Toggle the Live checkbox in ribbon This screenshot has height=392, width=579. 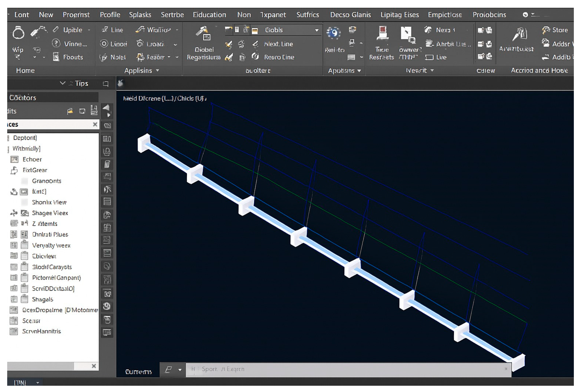click(x=429, y=57)
